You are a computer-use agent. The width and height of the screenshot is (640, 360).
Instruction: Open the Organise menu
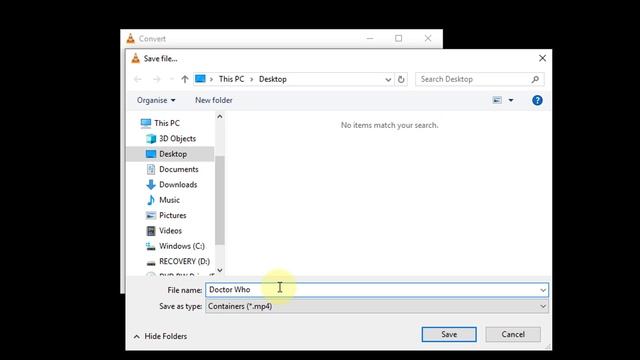pos(156,100)
